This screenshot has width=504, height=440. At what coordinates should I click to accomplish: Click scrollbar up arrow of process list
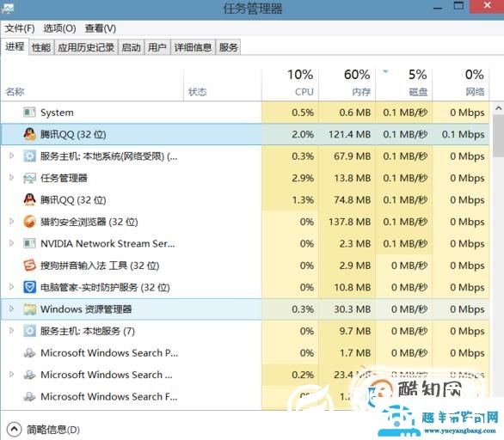[x=498, y=108]
